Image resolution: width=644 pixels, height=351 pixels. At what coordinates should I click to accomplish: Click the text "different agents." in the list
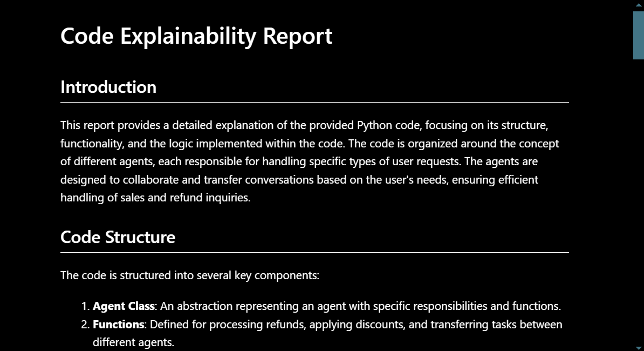(x=133, y=342)
